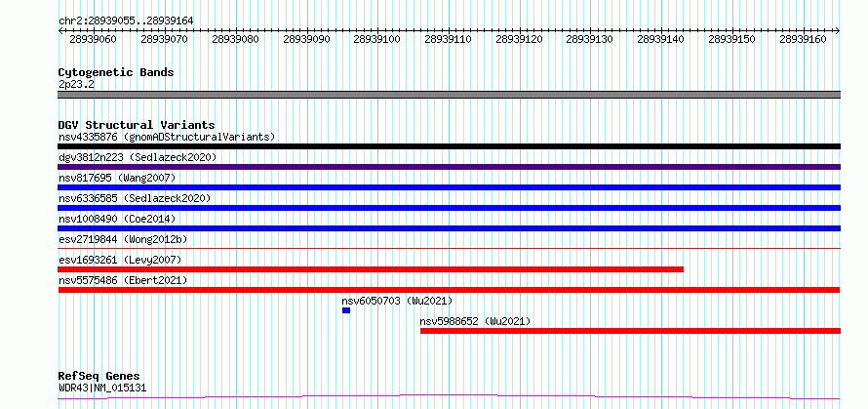Screen dimensions: 868x409
Task: Click ruler position 28939070
Action: 165,39
